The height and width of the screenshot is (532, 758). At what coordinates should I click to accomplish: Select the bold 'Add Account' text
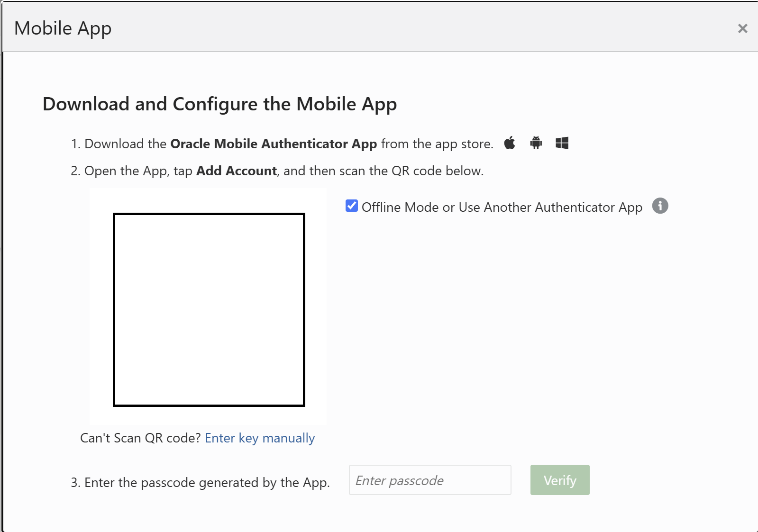point(237,171)
